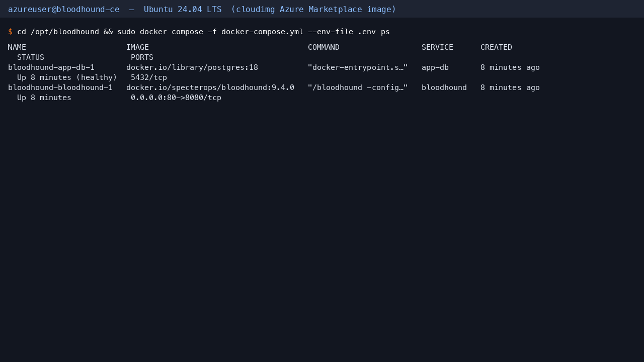This screenshot has height=362, width=644.
Task: Click the docker compose ps command line
Action: tap(203, 32)
